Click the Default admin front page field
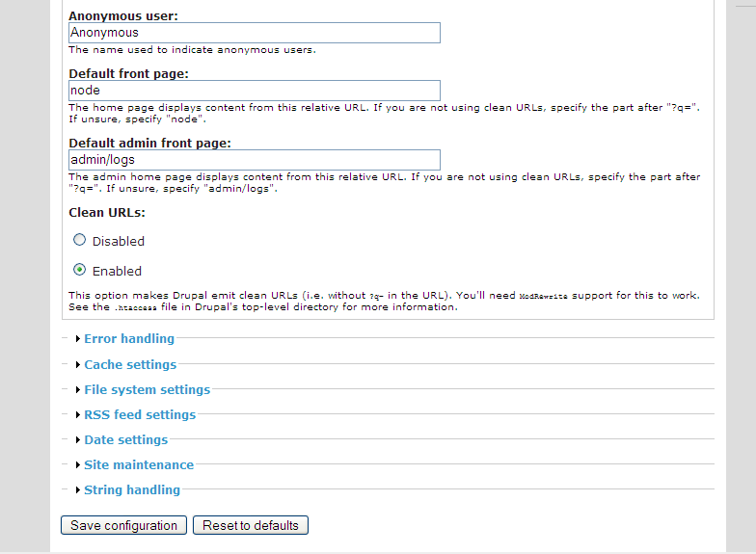 point(255,160)
